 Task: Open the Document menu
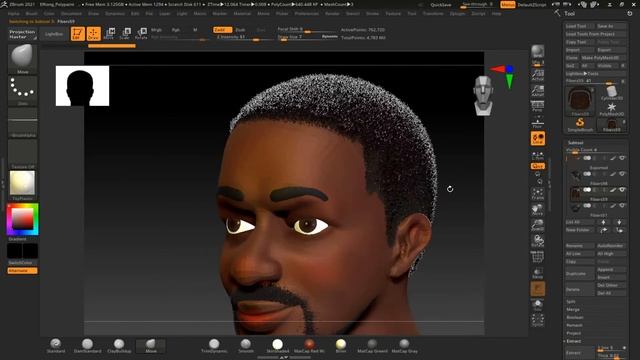tap(71, 13)
